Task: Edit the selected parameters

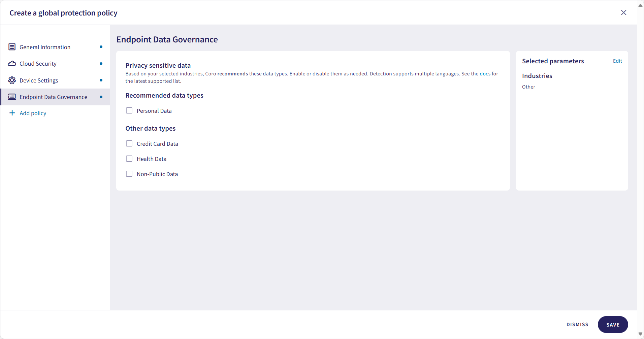Action: (617, 61)
